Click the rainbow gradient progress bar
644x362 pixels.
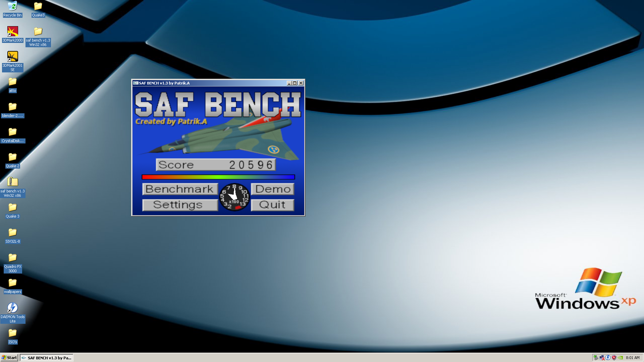(218, 177)
